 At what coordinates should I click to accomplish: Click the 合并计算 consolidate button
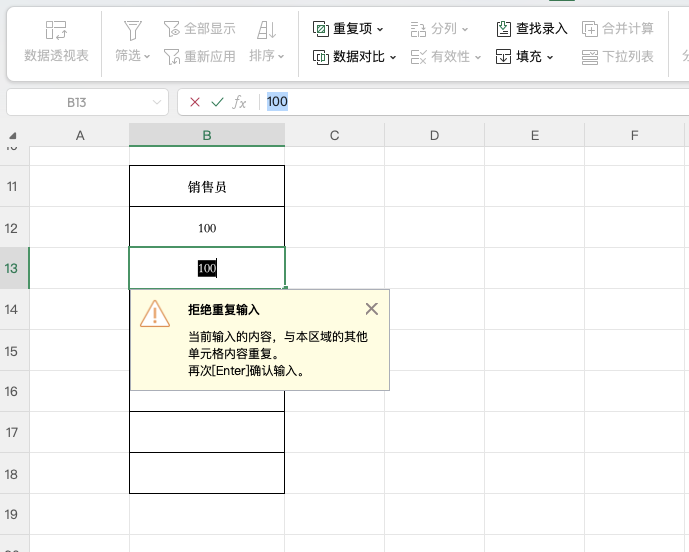pos(618,29)
